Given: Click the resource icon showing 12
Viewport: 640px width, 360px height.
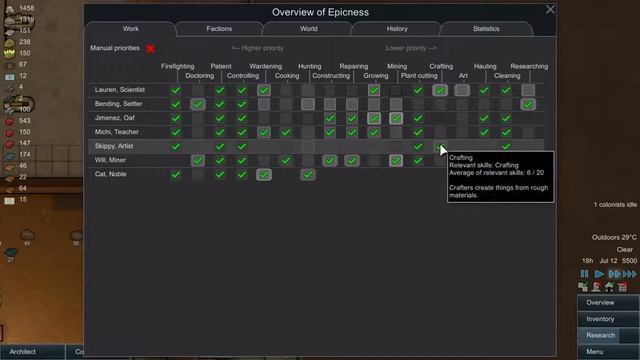Looking at the screenshot, I should pyautogui.click(x=9, y=76).
